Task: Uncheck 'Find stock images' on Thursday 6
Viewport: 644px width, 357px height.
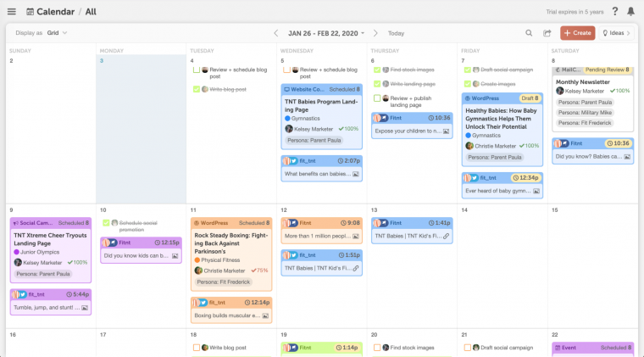Action: pyautogui.click(x=377, y=70)
